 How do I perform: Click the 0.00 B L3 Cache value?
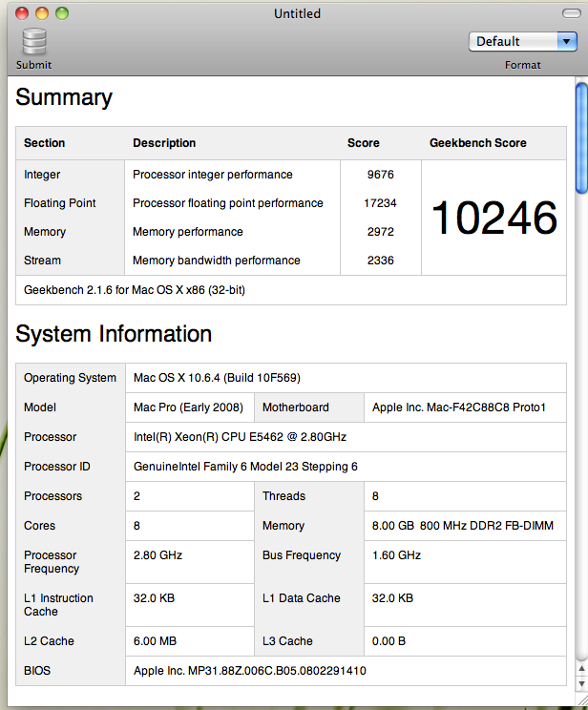point(388,640)
